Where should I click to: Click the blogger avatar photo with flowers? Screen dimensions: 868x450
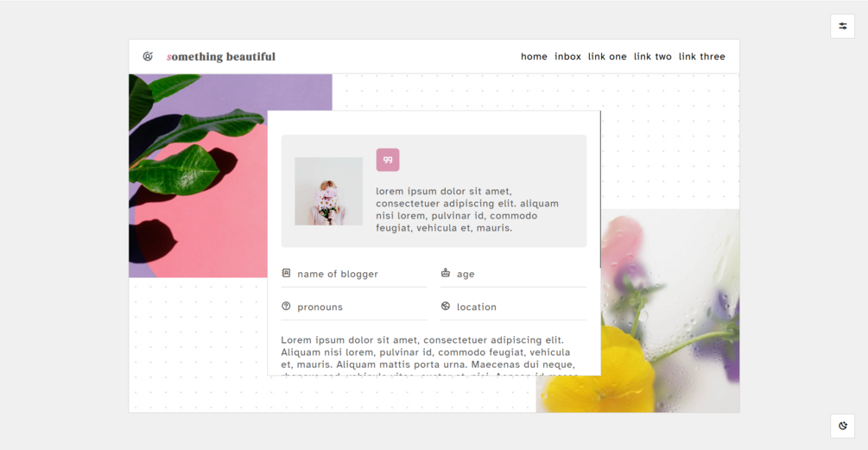(329, 191)
